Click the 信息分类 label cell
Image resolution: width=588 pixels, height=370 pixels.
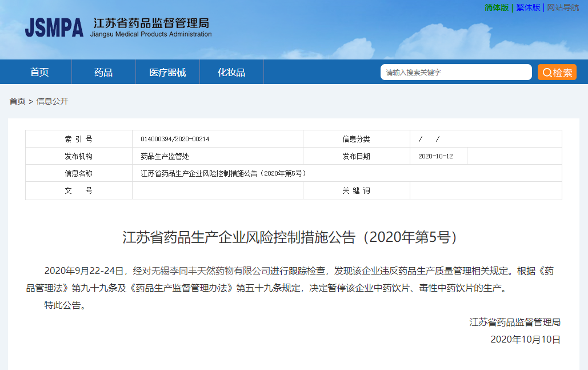(x=356, y=139)
